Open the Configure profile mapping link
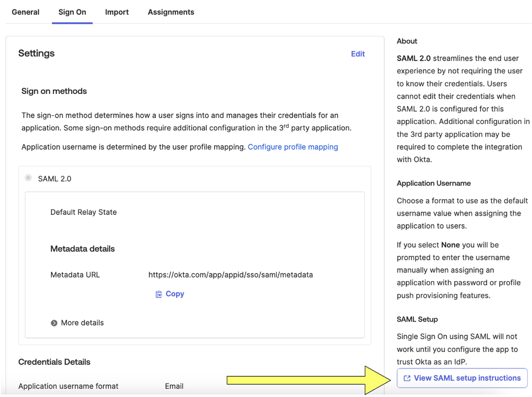The width and height of the screenshot is (532, 397). (x=292, y=147)
